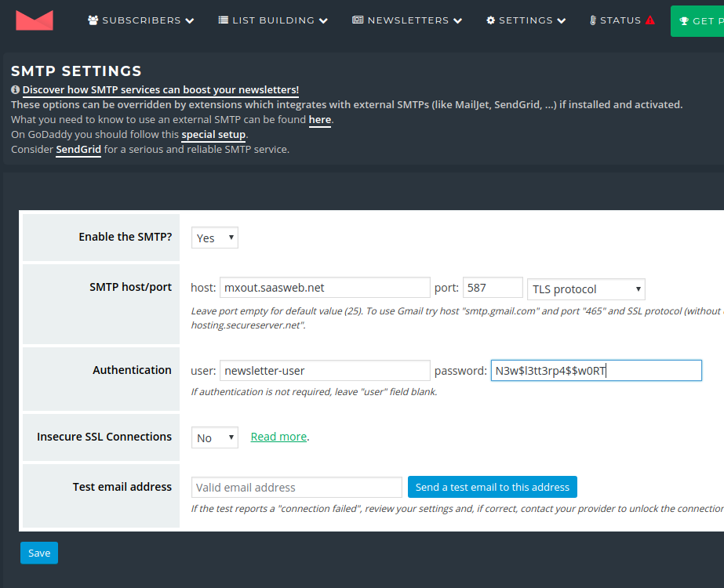Open the Settings menu
Screen dimensions: 724x588
pyautogui.click(x=526, y=20)
